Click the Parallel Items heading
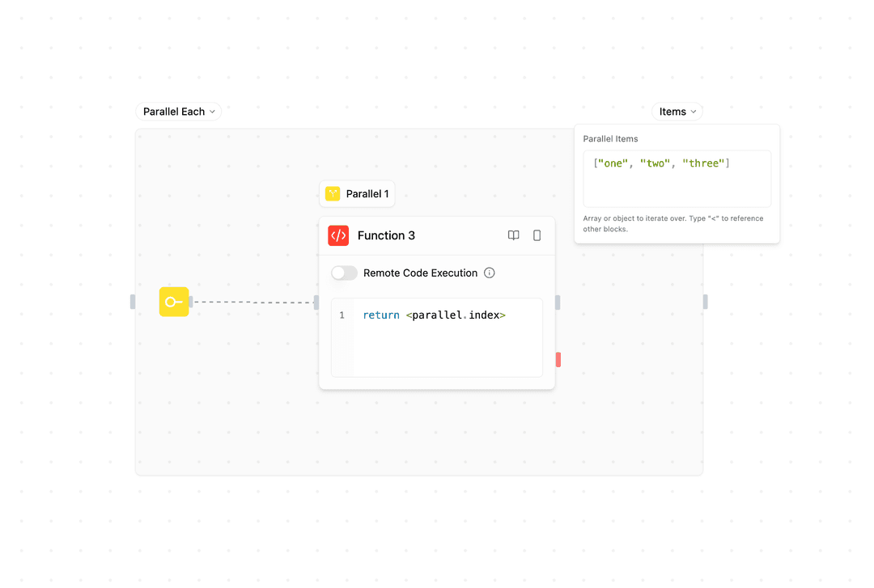 coord(610,138)
